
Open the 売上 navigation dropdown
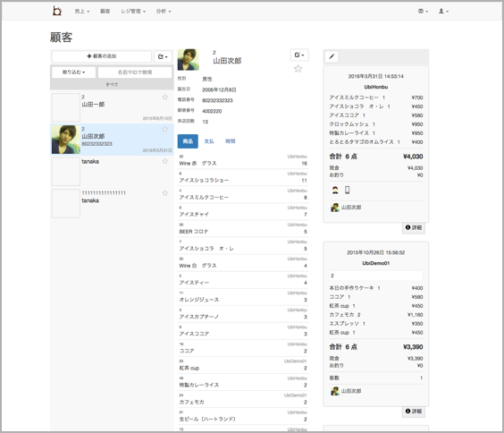pos(82,12)
